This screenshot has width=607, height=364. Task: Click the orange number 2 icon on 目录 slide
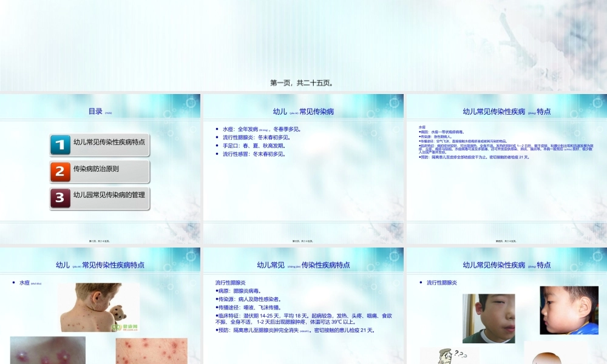click(59, 172)
